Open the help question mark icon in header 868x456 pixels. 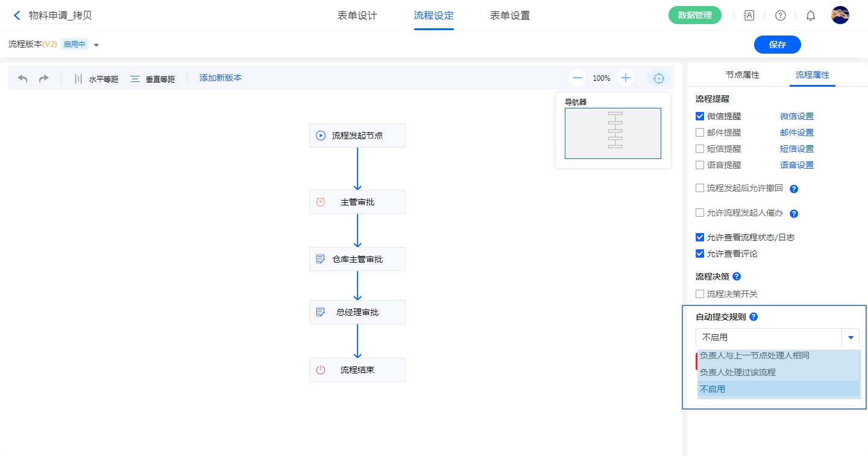pos(780,16)
